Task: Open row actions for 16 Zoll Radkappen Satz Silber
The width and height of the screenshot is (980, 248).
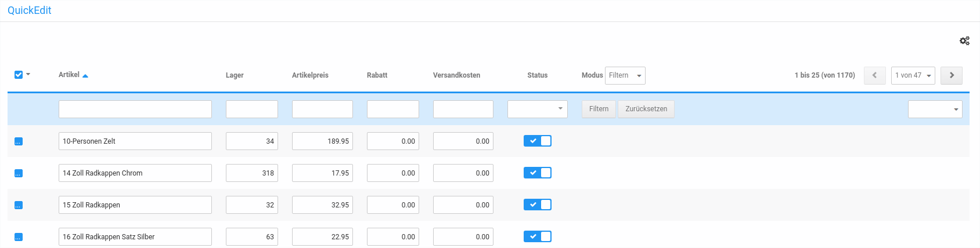Action: (x=19, y=237)
